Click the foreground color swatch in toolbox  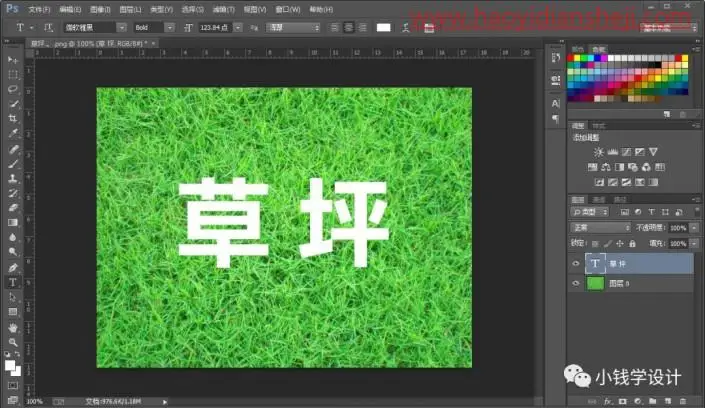coord(10,365)
